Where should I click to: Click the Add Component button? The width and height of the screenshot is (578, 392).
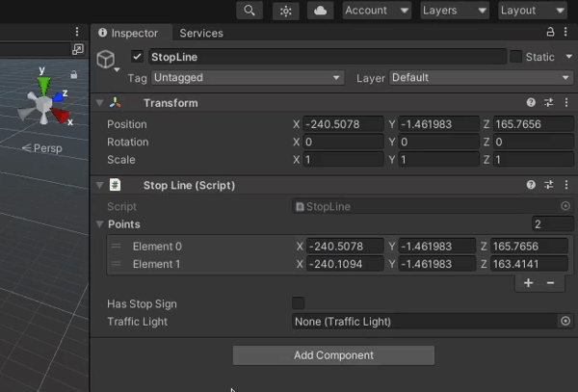333,355
